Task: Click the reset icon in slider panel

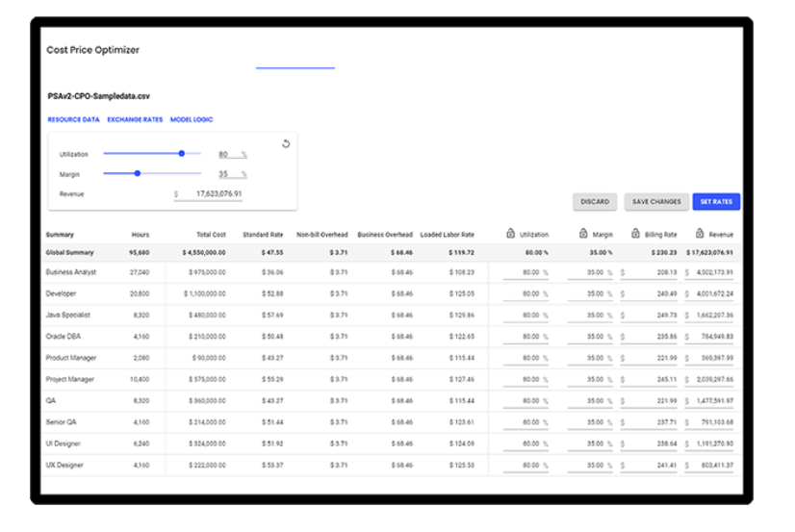Action: click(x=286, y=144)
